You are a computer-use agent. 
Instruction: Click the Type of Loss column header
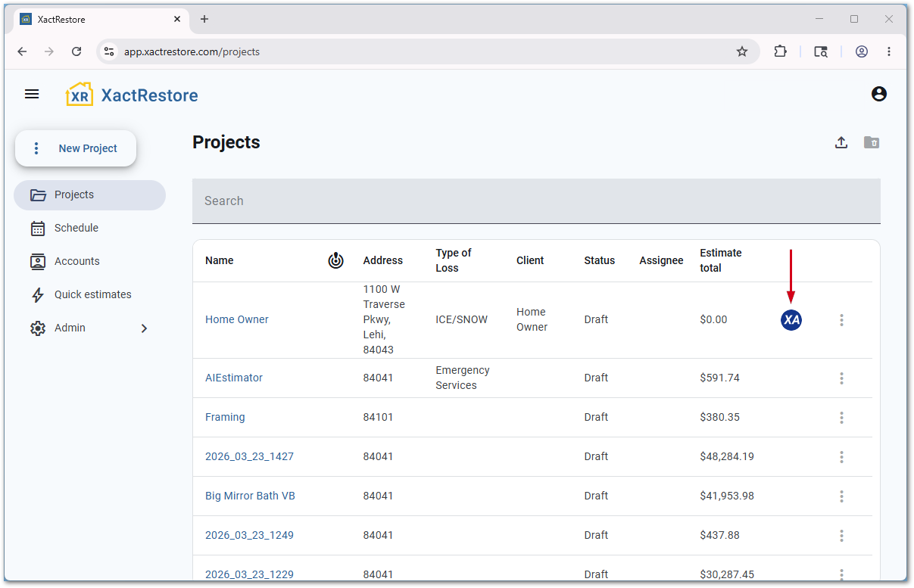tap(454, 260)
